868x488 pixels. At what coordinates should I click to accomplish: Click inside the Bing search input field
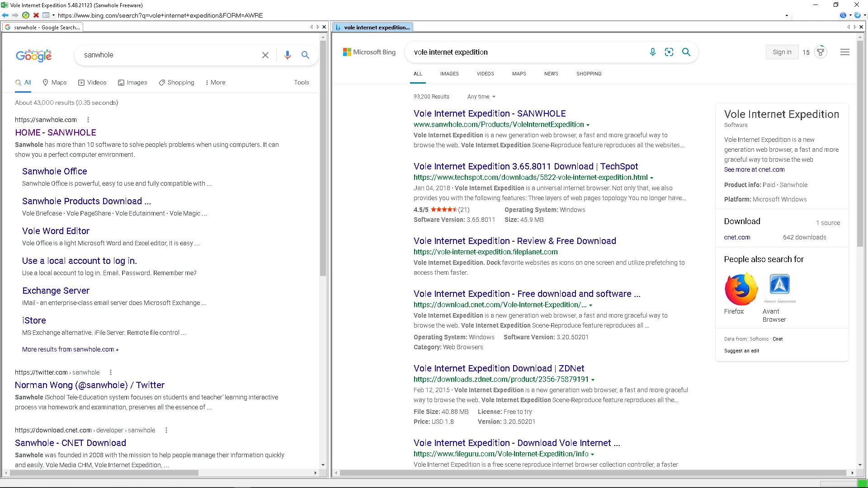520,52
